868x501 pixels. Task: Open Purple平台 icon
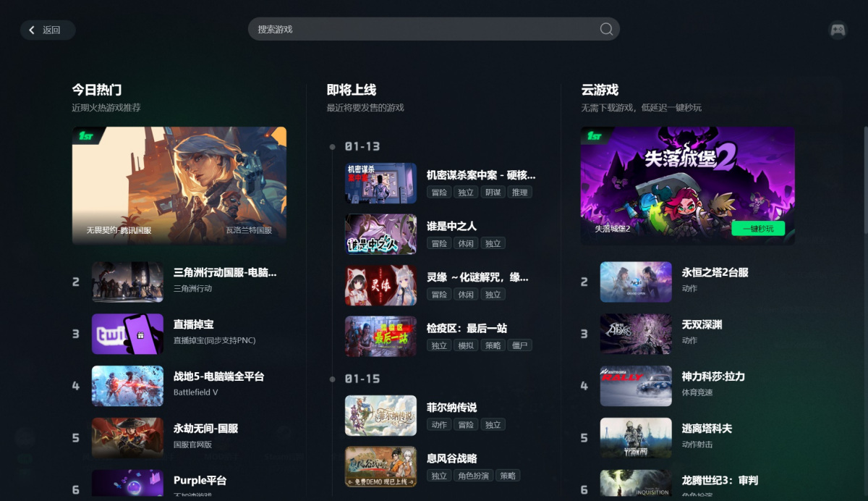(127, 483)
